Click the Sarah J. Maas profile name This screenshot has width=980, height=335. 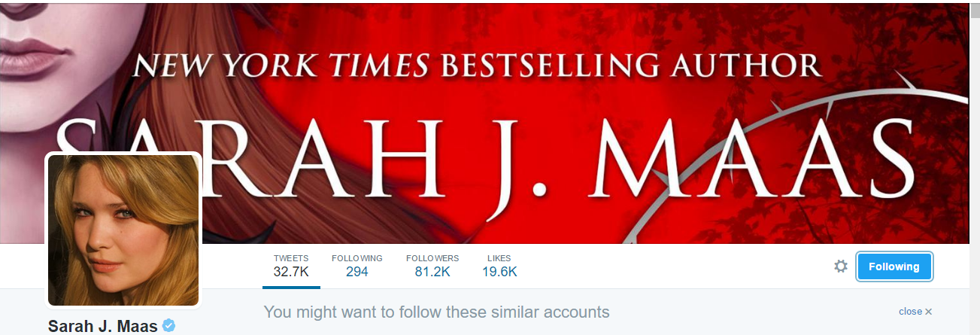click(103, 326)
